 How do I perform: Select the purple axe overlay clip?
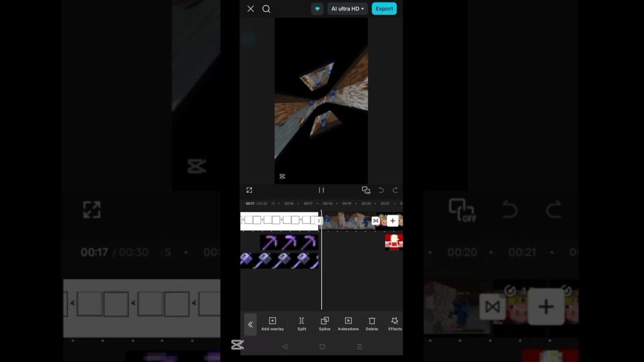coord(279,261)
